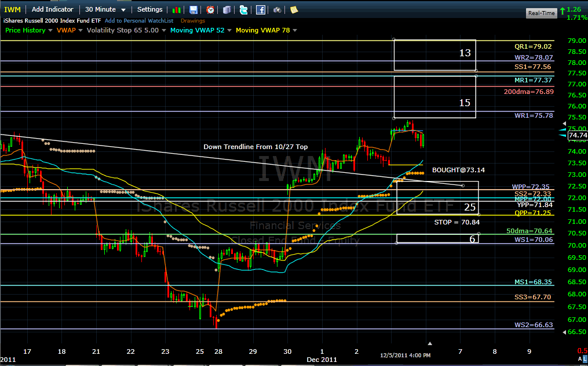Open the Settings menu

pos(149,9)
